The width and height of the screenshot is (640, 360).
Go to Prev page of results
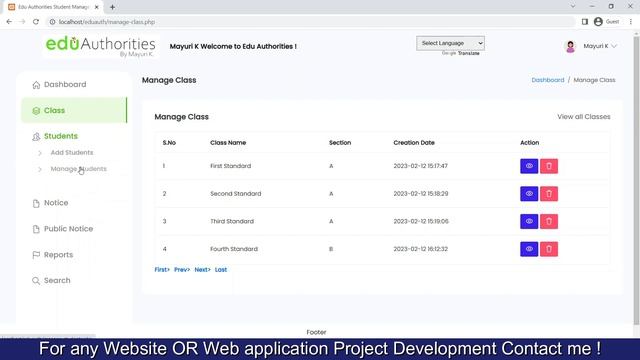pyautogui.click(x=182, y=270)
